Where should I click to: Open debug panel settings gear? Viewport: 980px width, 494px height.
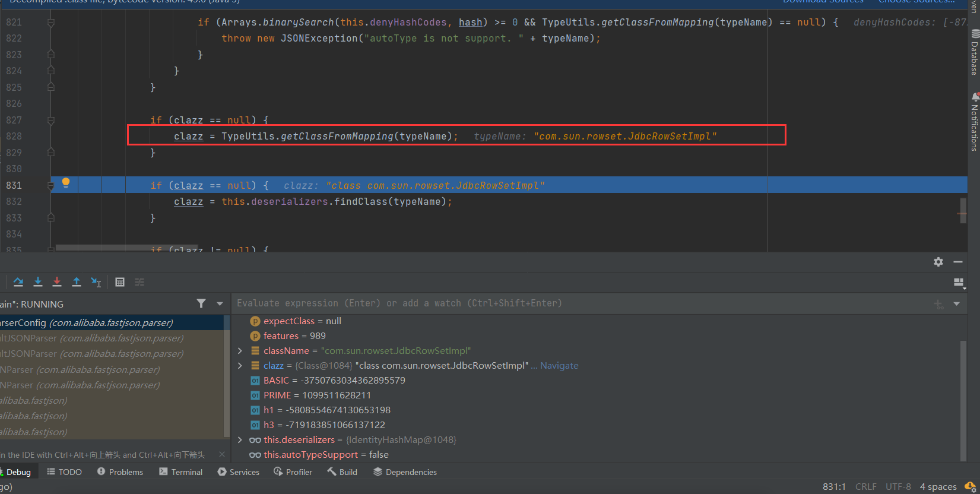click(938, 262)
